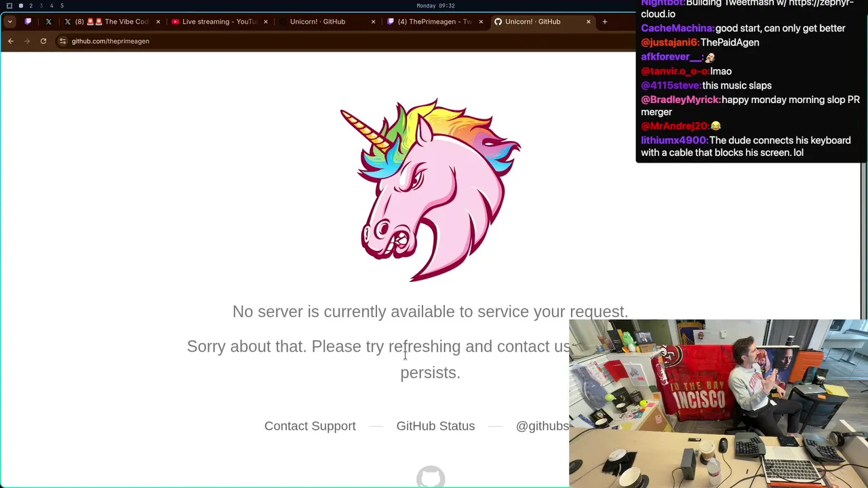Click the Monday 09:32 clock
Screen dimensions: 868x488
coord(435,5)
